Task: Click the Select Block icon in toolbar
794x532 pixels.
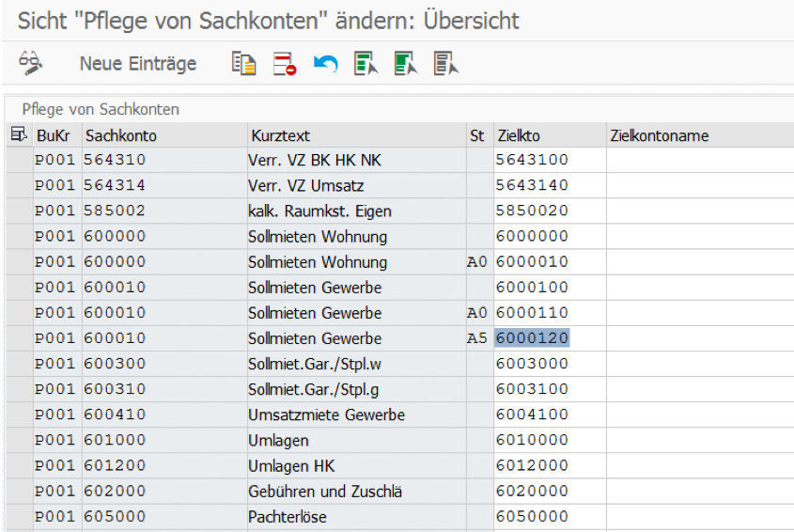Action: point(405,64)
